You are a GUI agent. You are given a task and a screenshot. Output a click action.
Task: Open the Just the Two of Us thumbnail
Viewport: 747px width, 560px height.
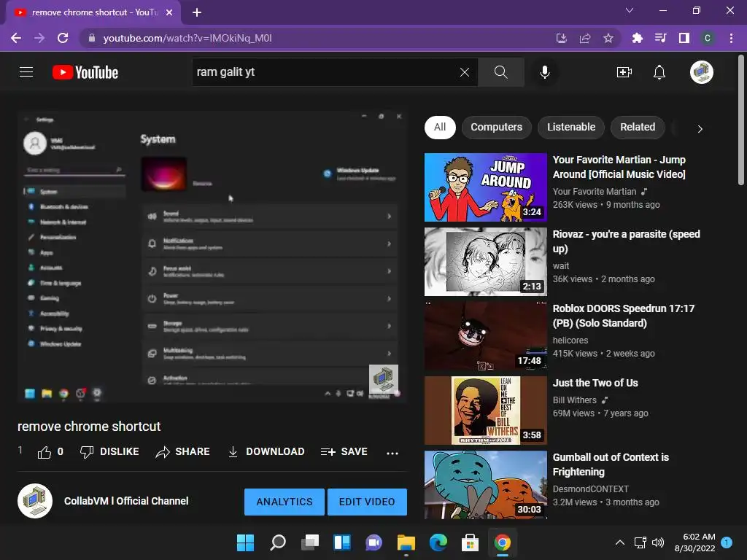(485, 410)
